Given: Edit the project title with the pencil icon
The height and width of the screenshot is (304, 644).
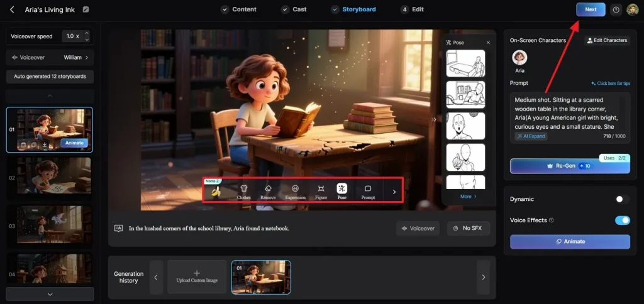Looking at the screenshot, I should pos(86,9).
